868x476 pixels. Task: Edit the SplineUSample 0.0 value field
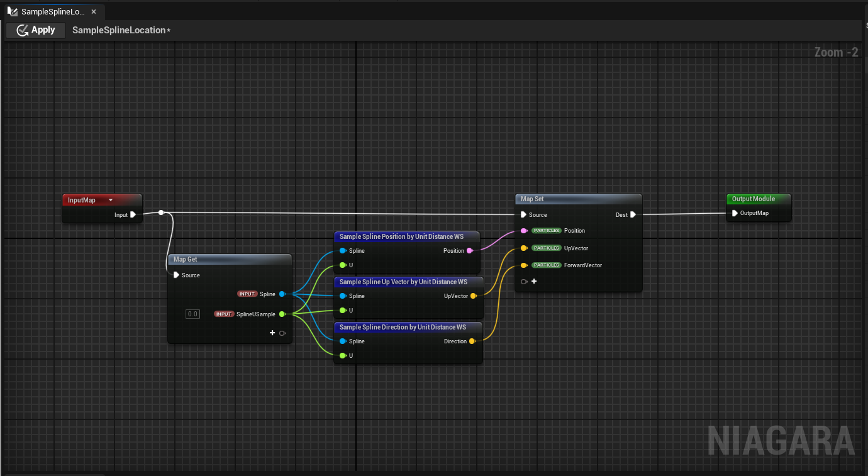coord(192,314)
